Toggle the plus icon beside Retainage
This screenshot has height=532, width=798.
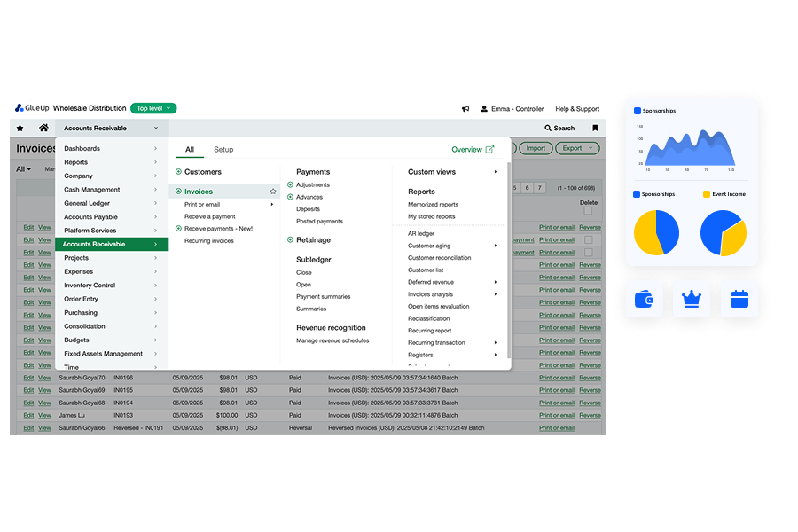pyautogui.click(x=291, y=239)
